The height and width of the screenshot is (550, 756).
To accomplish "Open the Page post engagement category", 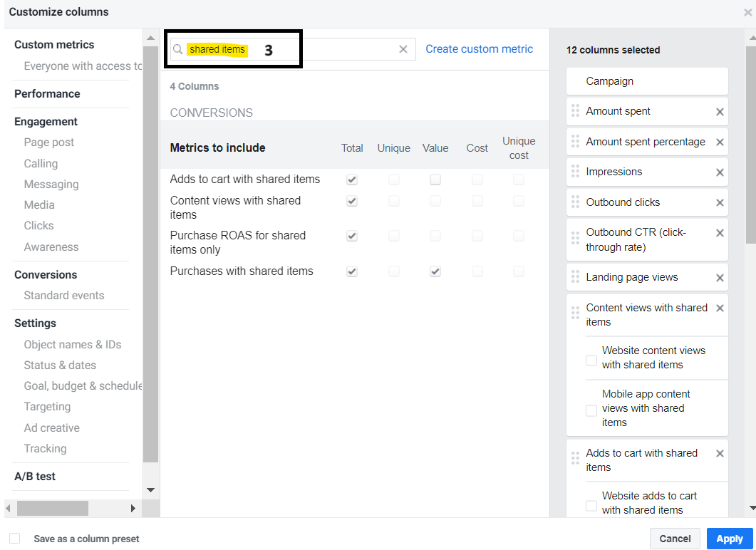I will pos(49,142).
